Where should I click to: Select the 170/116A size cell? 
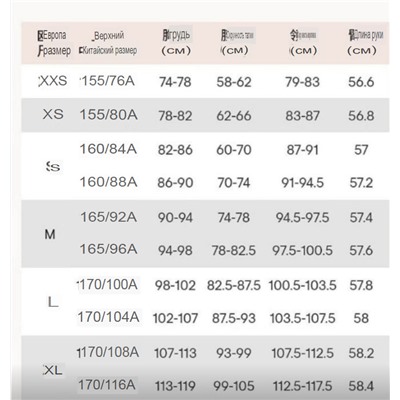[x=107, y=385]
